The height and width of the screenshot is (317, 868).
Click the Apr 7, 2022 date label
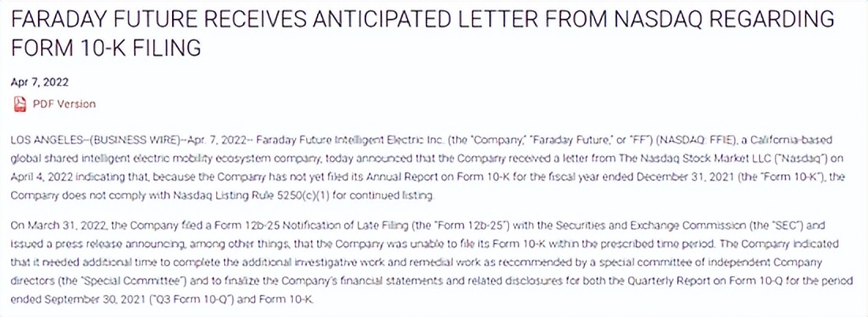pyautogui.click(x=40, y=82)
